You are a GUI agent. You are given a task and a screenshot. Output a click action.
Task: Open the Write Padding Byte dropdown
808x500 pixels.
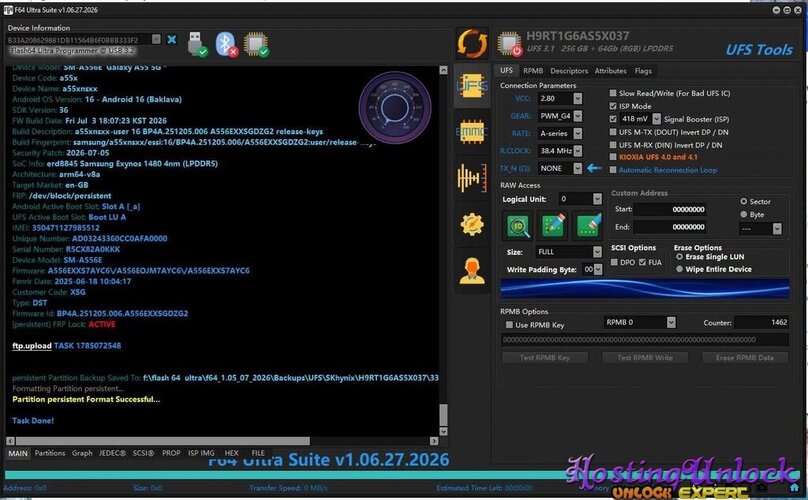pyautogui.click(x=598, y=270)
